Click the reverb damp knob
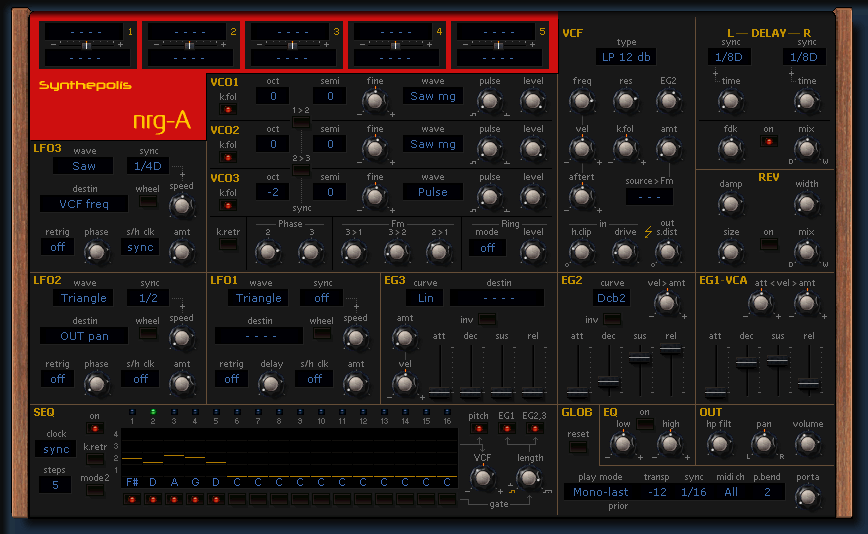 731,204
